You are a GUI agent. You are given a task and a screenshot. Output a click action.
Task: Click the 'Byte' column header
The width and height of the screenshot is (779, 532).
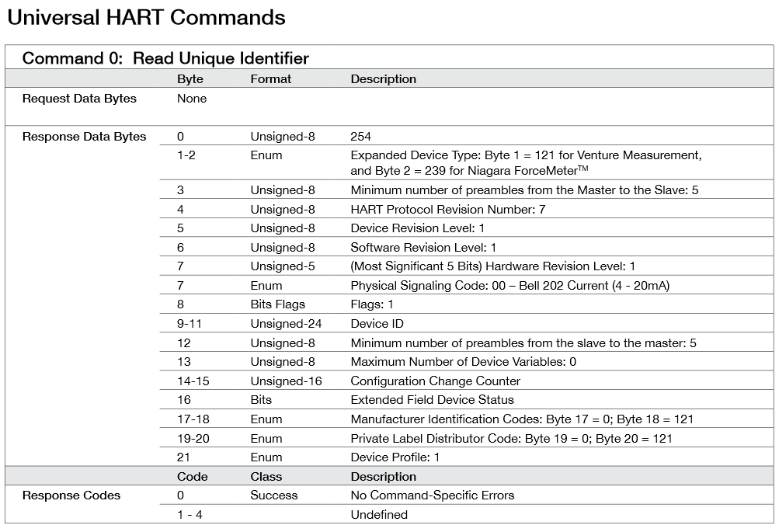190,79
